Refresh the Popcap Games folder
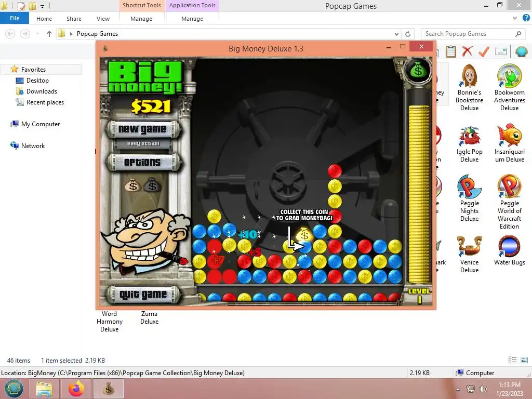The width and height of the screenshot is (532, 399). click(x=408, y=34)
